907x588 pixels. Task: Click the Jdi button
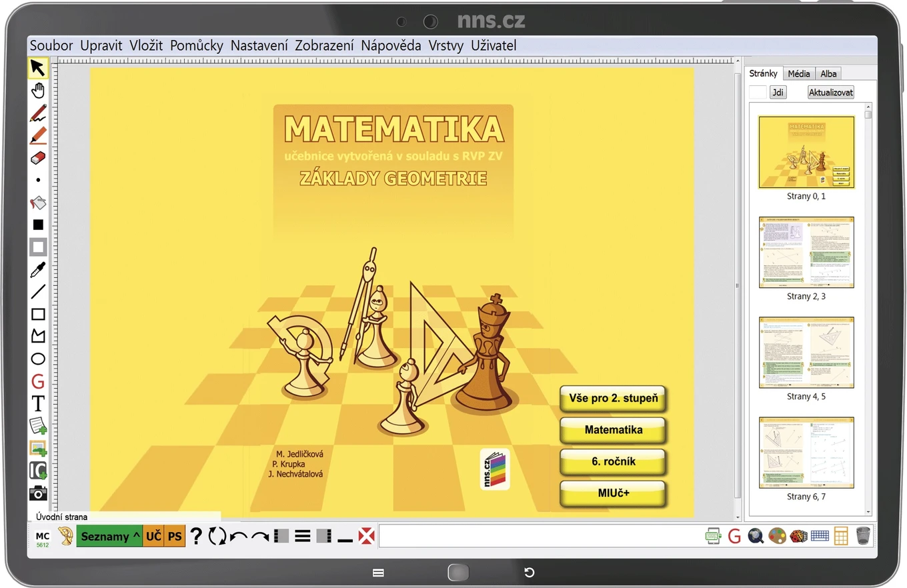tap(778, 93)
